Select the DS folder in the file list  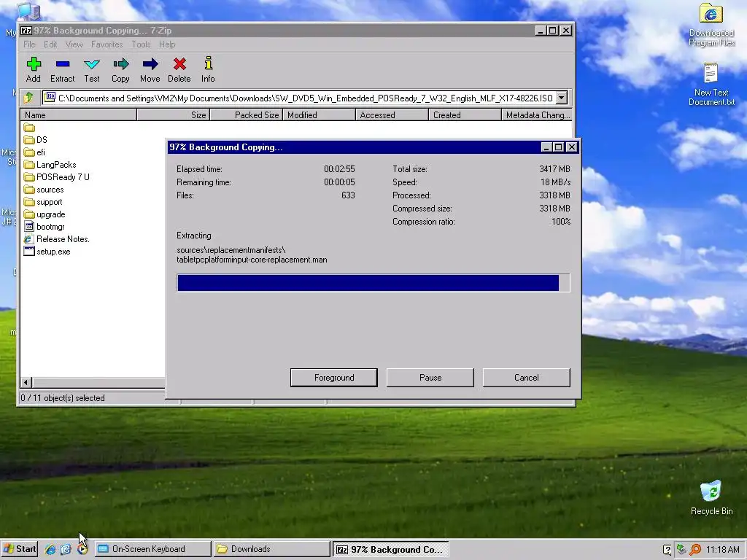click(x=36, y=140)
